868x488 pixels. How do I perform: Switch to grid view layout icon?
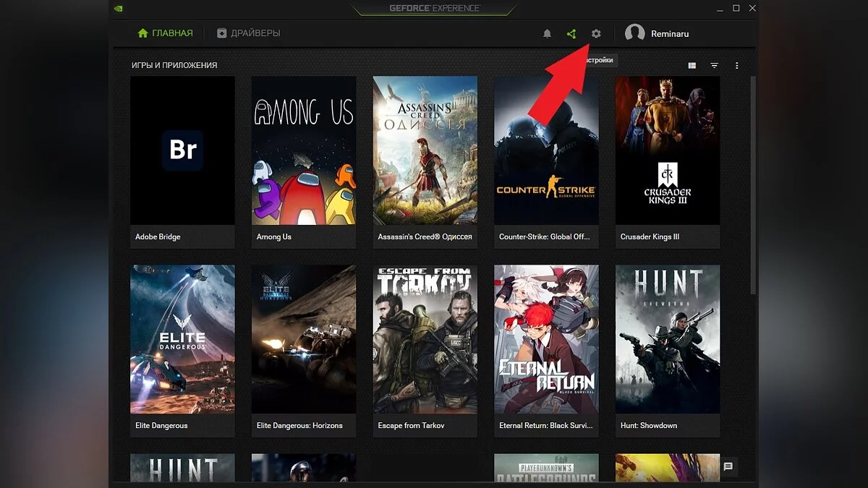click(692, 66)
